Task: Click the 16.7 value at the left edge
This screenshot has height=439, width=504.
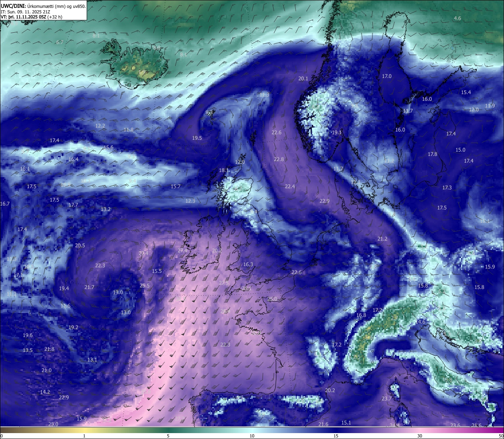Action: tap(5, 204)
